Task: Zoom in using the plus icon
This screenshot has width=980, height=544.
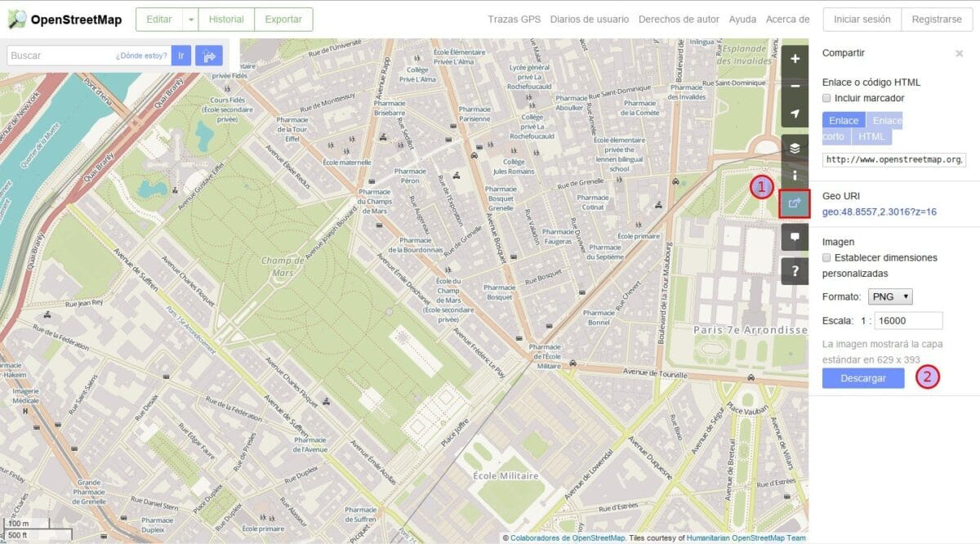Action: click(x=795, y=59)
